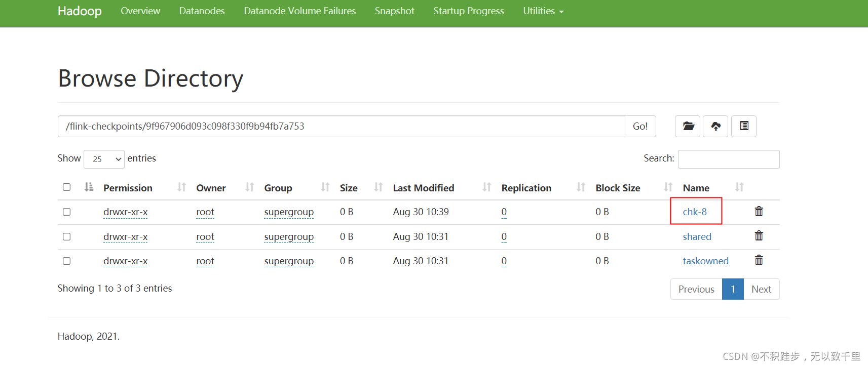Sort by Size column arrows
The image size is (868, 366).
pos(378,187)
